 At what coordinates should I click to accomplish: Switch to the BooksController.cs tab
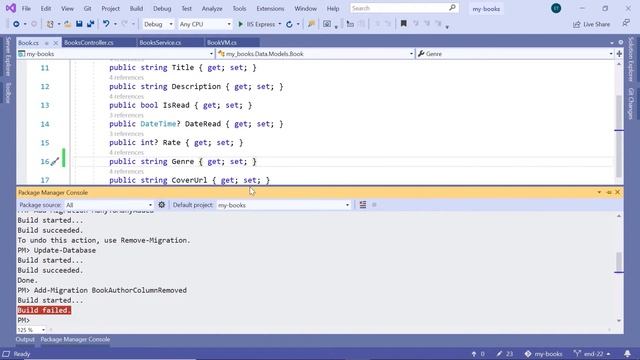(x=89, y=42)
